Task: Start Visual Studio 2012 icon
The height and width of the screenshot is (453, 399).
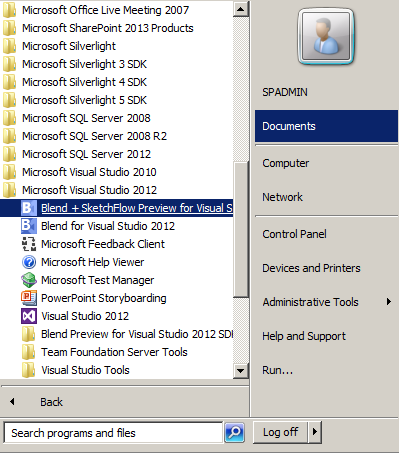Action: click(x=29, y=316)
